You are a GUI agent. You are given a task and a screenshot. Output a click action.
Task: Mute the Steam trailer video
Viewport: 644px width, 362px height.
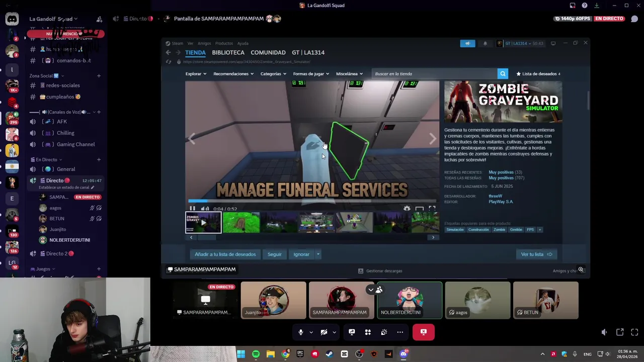click(205, 209)
